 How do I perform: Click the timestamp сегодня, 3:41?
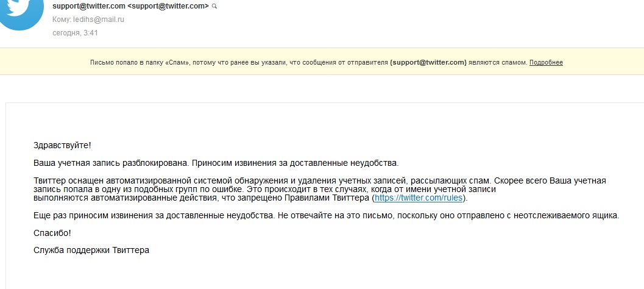75,33
